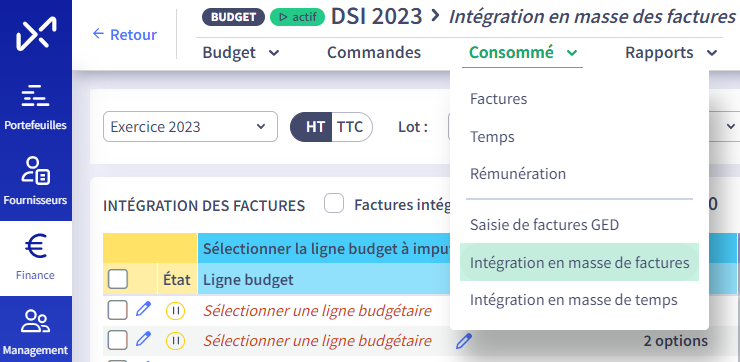Toggle the Factures intégrées checkbox
This screenshot has width=740, height=362.
tap(334, 204)
